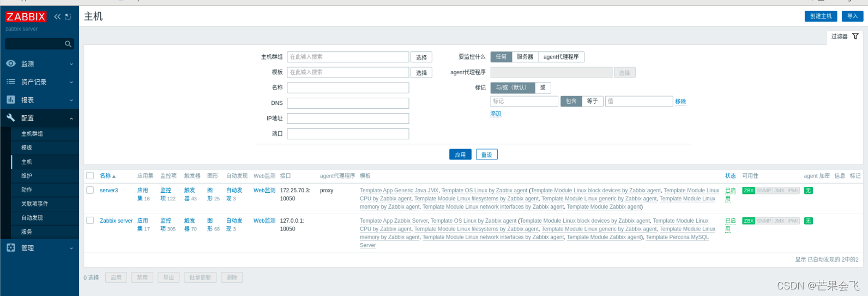The height and width of the screenshot is (296, 868).
Task: Select 服务器 monitored-by option
Action: pyautogui.click(x=525, y=57)
